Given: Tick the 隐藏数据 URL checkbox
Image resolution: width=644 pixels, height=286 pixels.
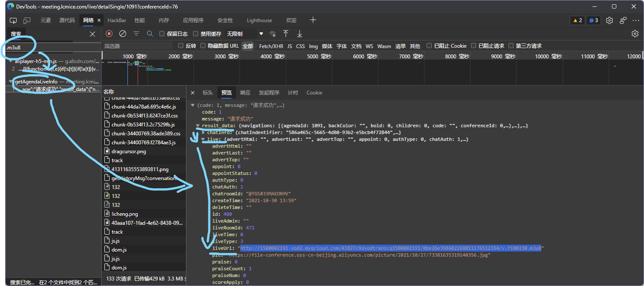Looking at the screenshot, I should [203, 46].
